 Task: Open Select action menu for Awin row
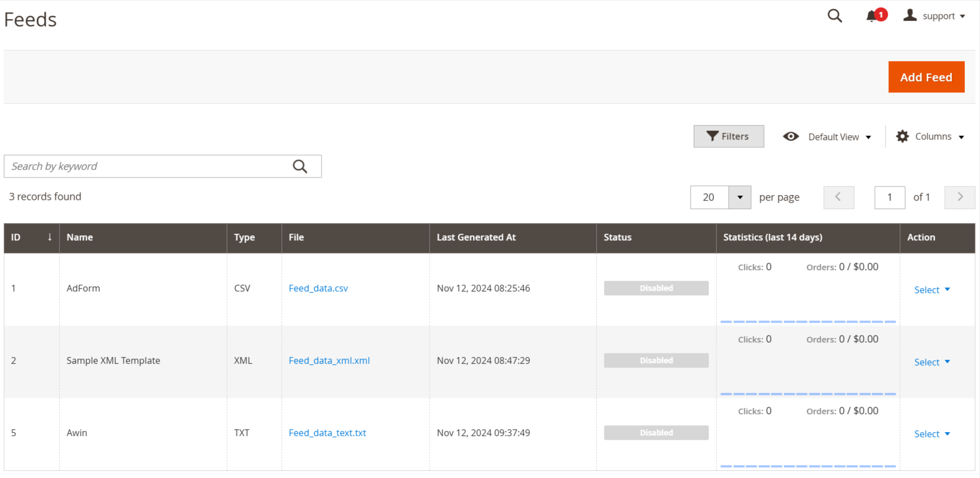[x=932, y=434]
